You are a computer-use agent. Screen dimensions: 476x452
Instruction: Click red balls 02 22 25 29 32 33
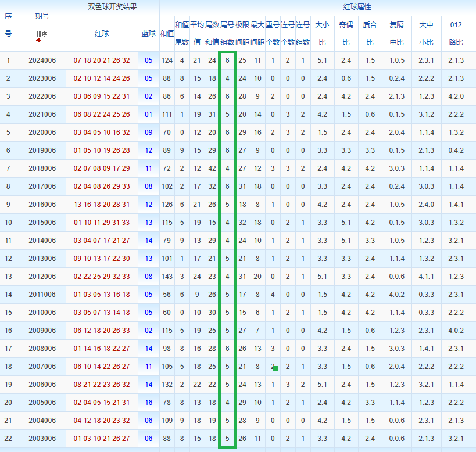point(102,277)
